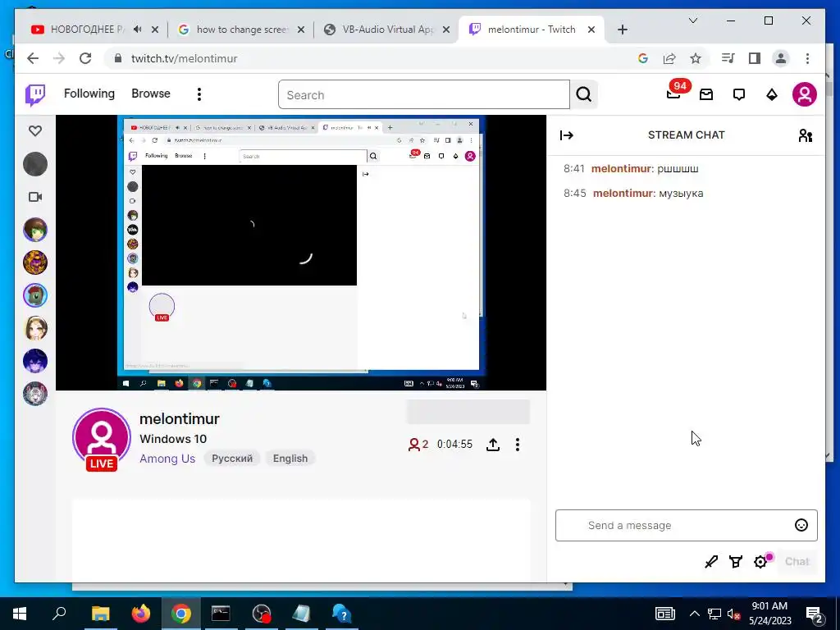Collapse stream chat arrow icon
This screenshot has width=840, height=630.
point(567,135)
